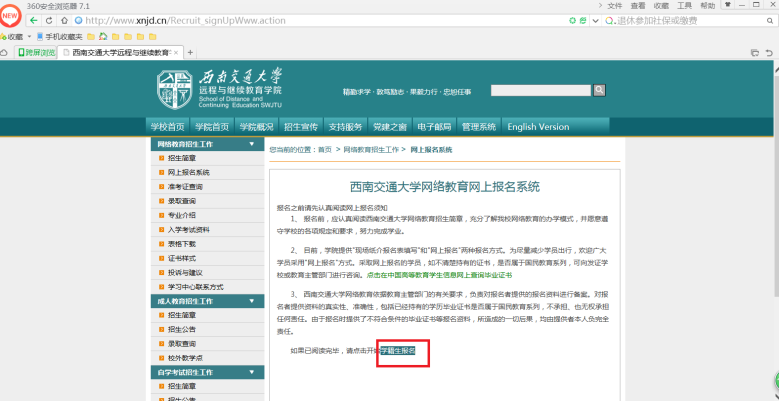Click the magnifier icon in browser search box
The image size is (779, 401).
[770, 21]
